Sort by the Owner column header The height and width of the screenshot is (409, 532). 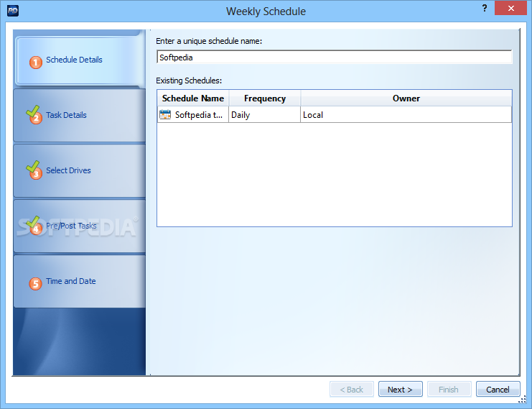pos(406,98)
